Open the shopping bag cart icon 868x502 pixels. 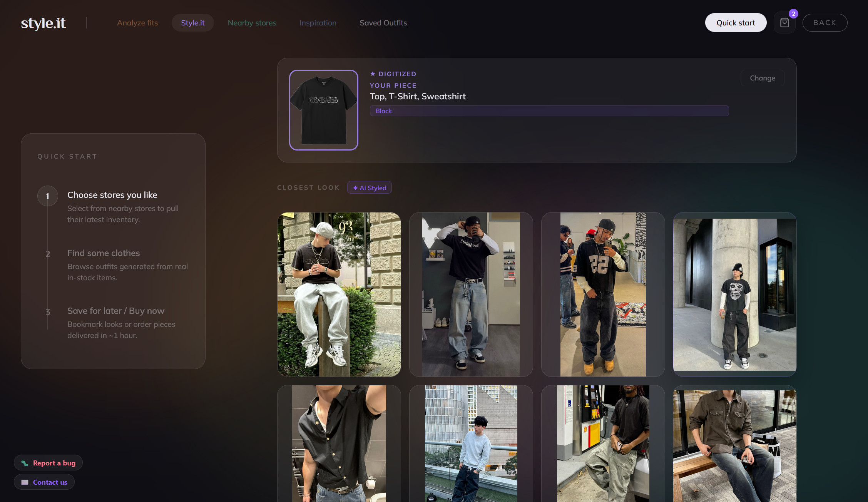pos(784,22)
